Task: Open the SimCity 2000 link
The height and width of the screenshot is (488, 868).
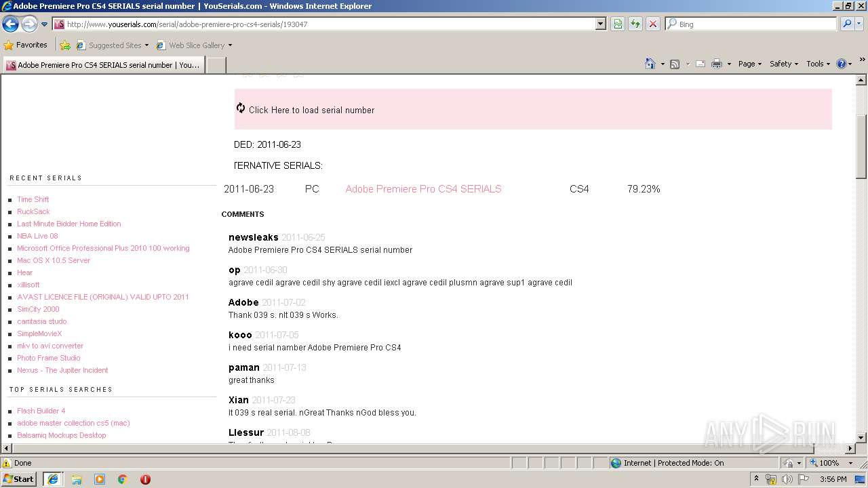Action: point(38,309)
